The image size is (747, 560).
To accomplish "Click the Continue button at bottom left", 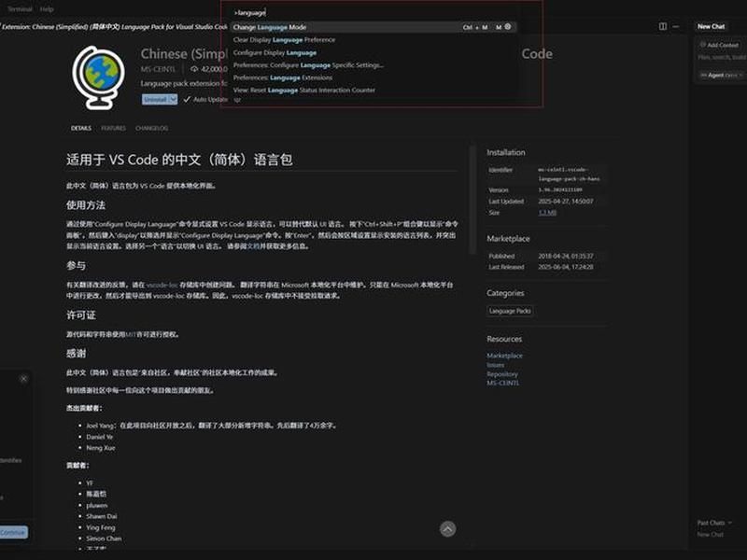I will pyautogui.click(x=13, y=532).
